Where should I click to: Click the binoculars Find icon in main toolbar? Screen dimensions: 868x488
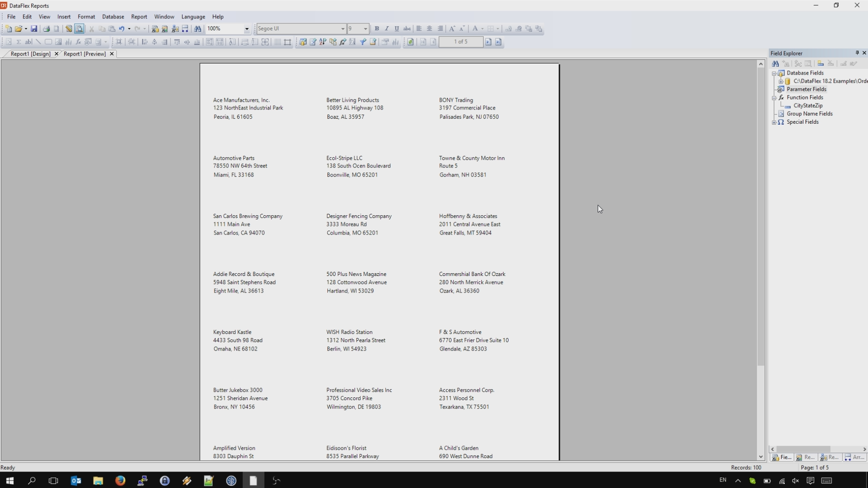tap(198, 29)
